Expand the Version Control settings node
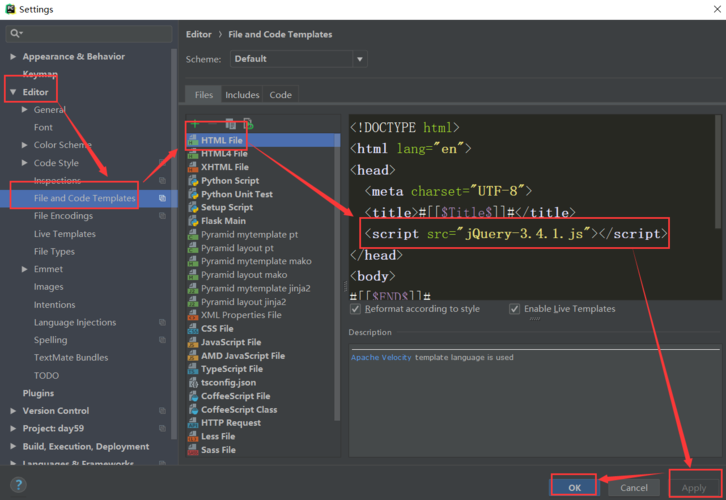 (13, 411)
